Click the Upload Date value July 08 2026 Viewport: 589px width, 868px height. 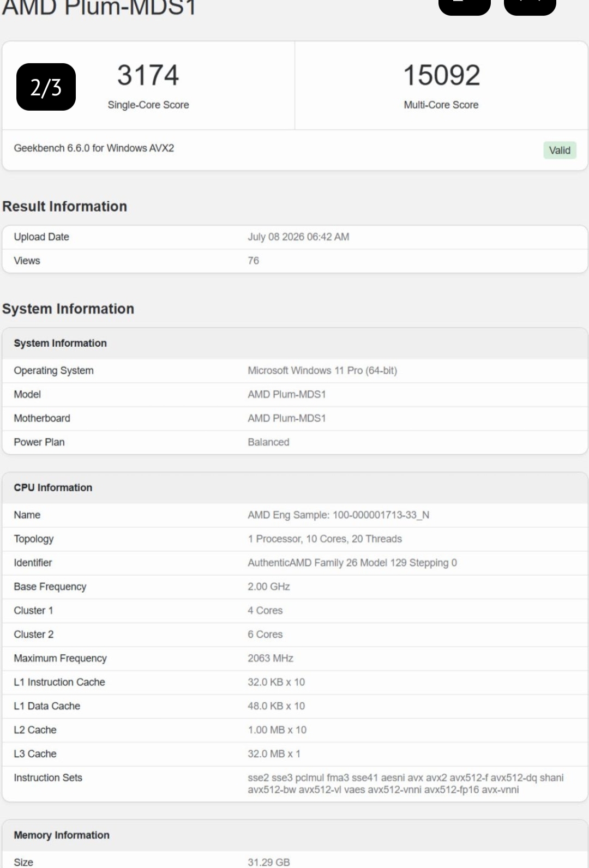click(298, 237)
